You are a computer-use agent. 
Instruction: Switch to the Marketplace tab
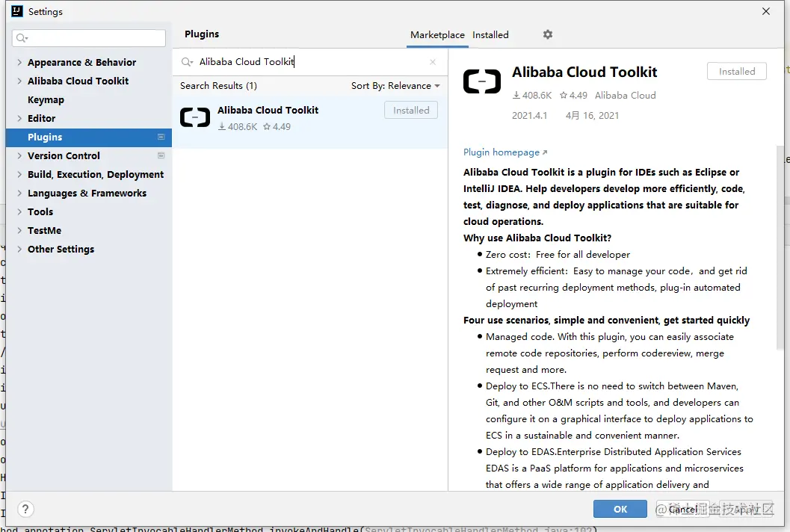click(x=437, y=35)
